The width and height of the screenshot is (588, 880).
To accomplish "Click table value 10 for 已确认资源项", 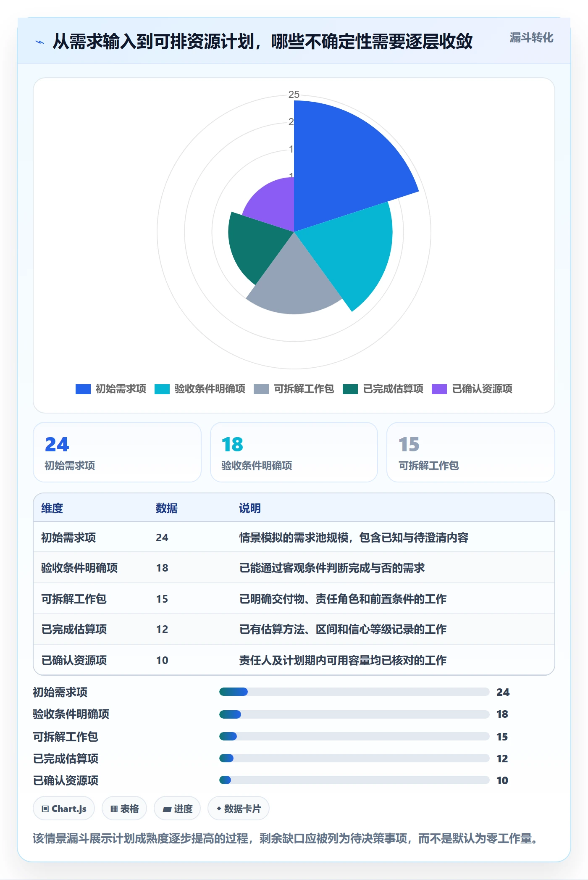I will coord(162,660).
